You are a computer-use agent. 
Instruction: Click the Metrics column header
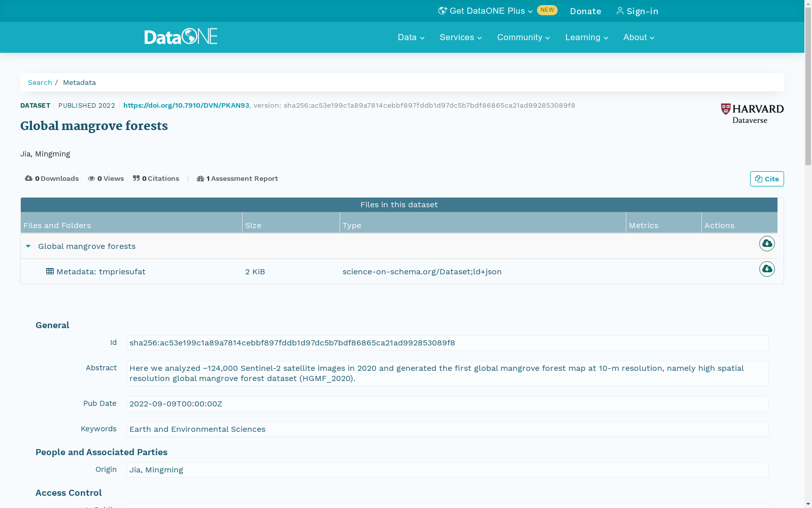coord(664,223)
